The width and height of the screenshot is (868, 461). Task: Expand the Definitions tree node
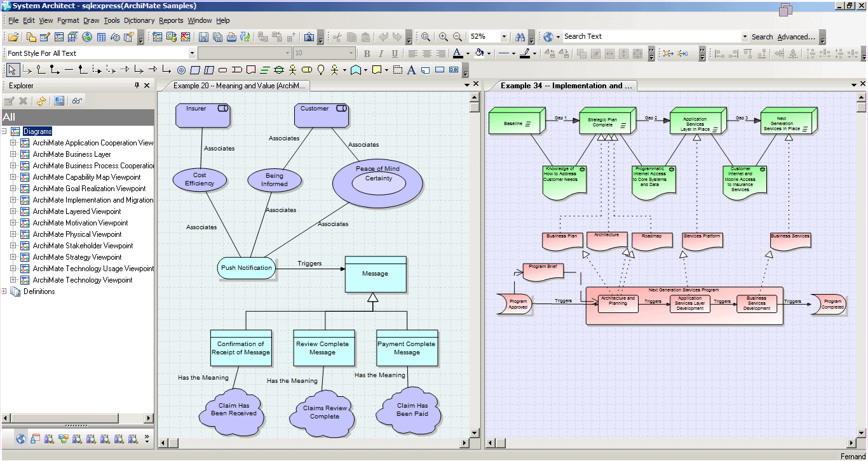coord(4,291)
